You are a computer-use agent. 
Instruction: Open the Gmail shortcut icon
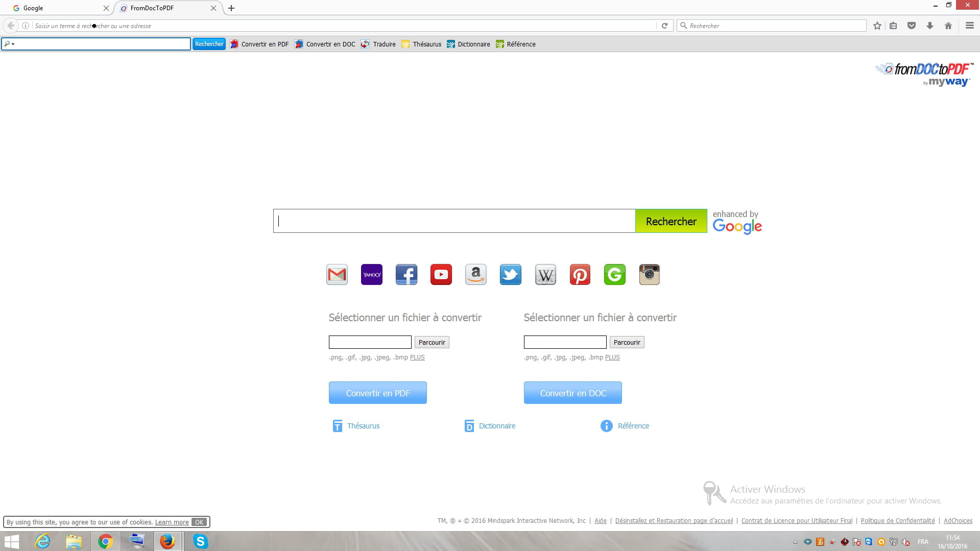(337, 275)
